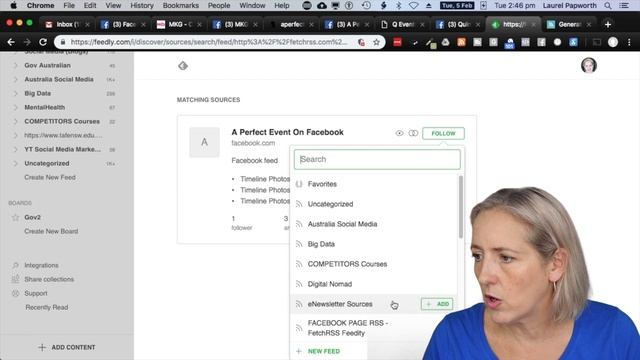Viewport: 640px width, 360px height.
Task: Open Integrations icon in sidebar
Action: 16,265
